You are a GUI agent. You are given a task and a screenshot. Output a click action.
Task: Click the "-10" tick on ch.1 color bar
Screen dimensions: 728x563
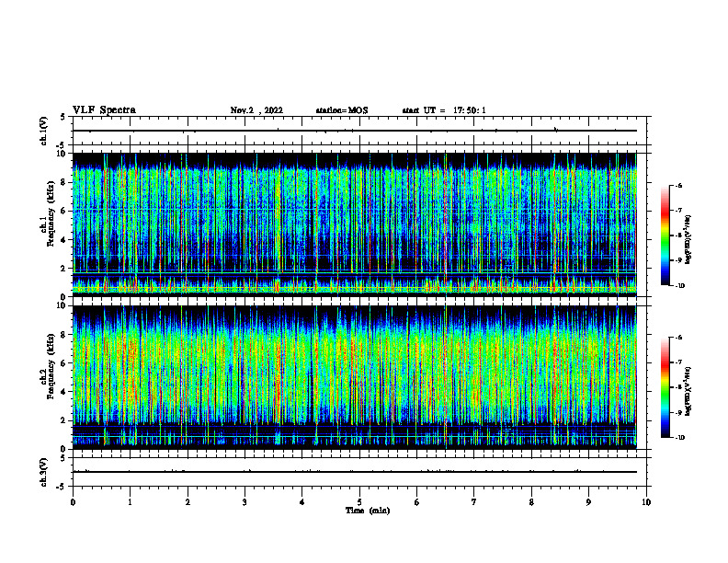pos(679,286)
